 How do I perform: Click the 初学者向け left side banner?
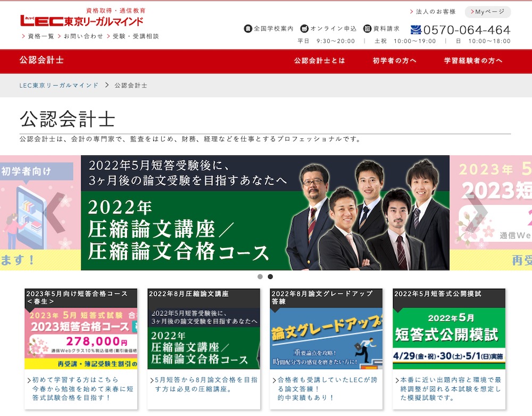click(40, 213)
